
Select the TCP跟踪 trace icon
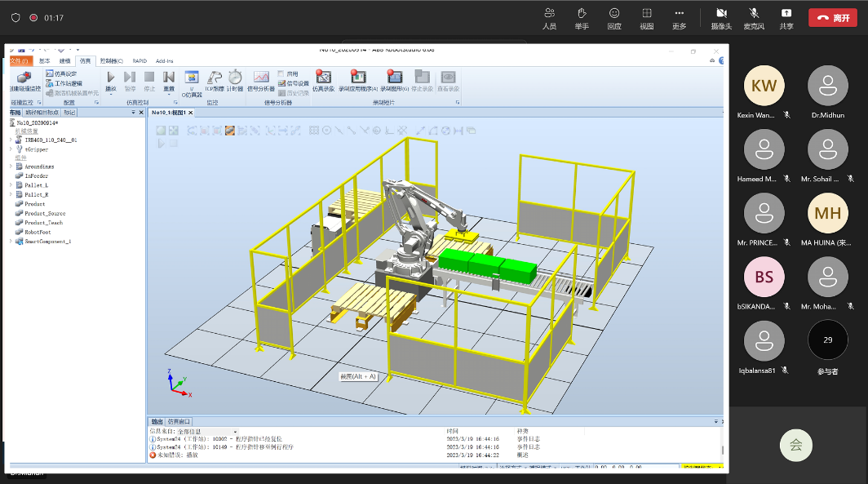click(x=215, y=77)
